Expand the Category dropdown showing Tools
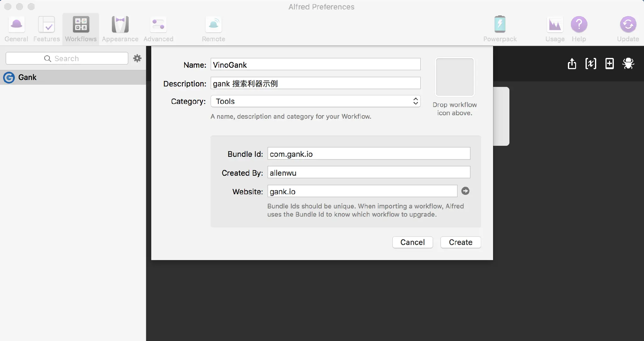The width and height of the screenshot is (644, 341). [x=315, y=101]
